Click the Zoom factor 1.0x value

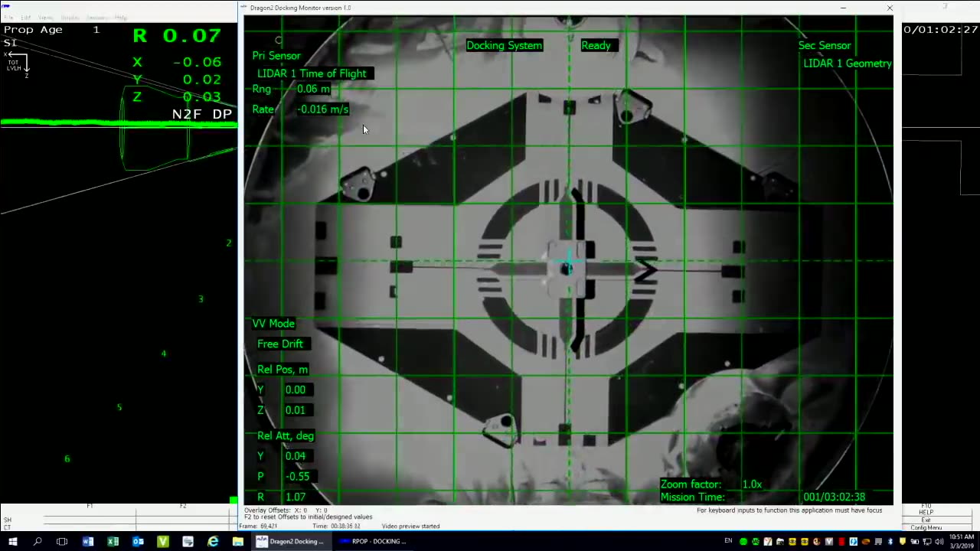tap(752, 484)
